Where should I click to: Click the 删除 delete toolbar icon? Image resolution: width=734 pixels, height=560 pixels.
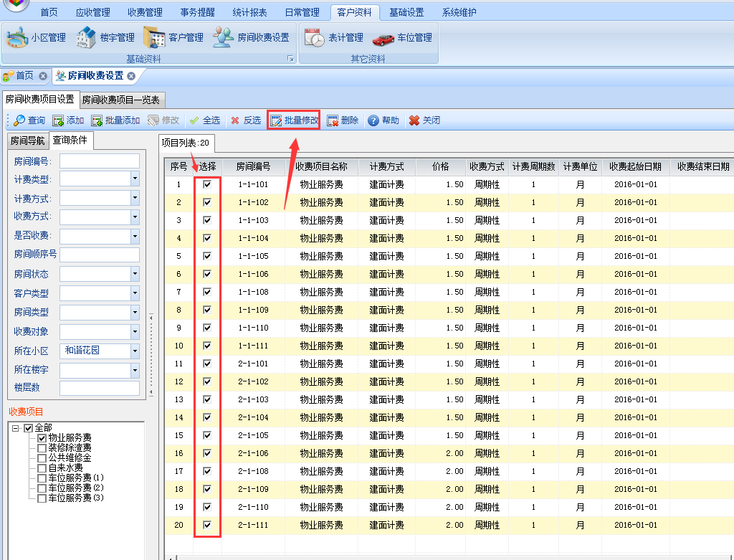[x=333, y=120]
